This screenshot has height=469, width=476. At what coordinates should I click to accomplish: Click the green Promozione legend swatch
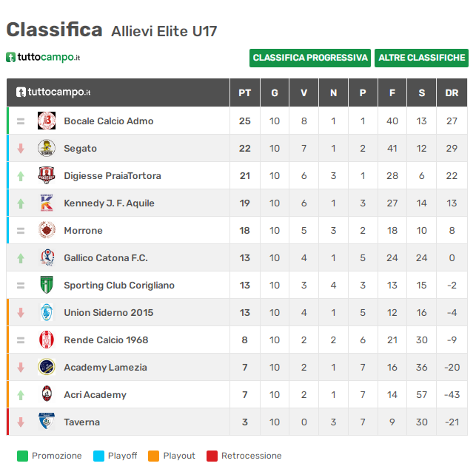(x=22, y=456)
